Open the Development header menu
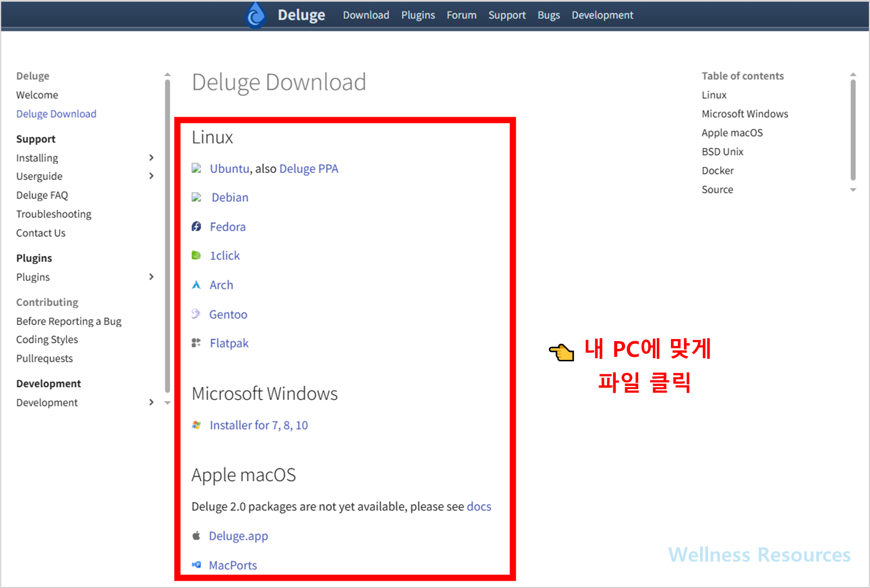This screenshot has width=870, height=588. [x=602, y=15]
